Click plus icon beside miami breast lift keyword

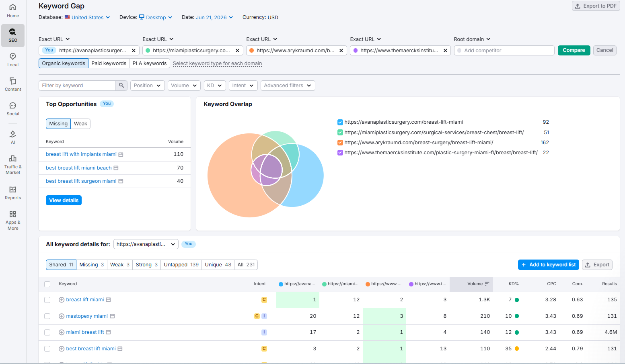[x=62, y=332]
